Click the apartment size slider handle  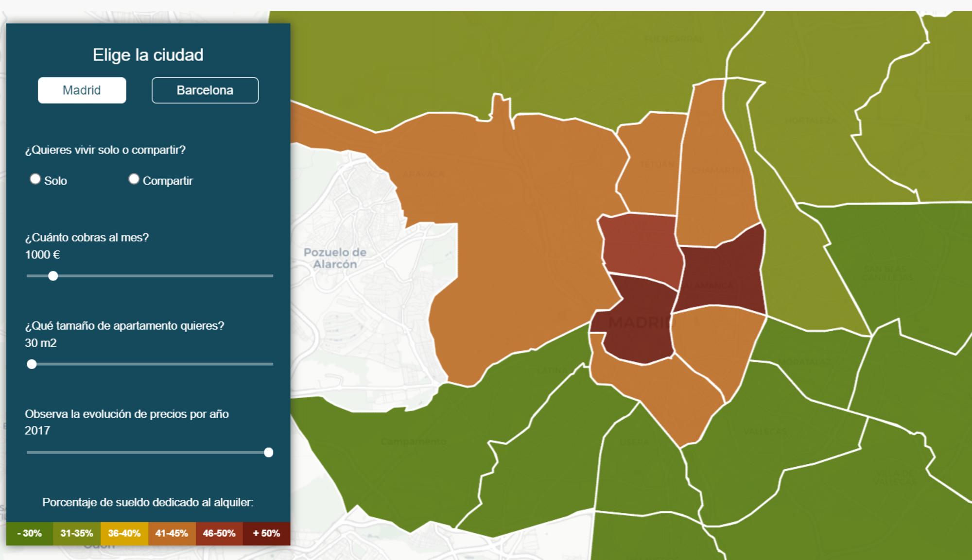point(33,363)
